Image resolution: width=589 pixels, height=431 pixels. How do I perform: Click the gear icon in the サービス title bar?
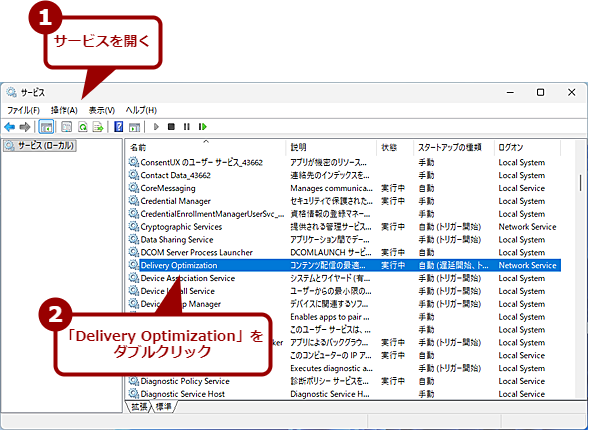tap(12, 92)
